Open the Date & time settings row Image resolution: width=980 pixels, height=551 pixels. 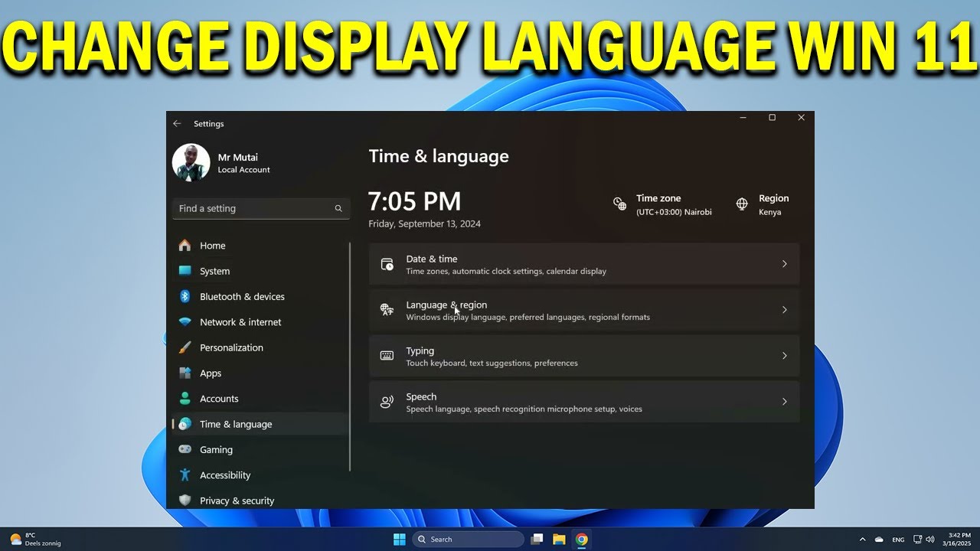click(x=584, y=264)
